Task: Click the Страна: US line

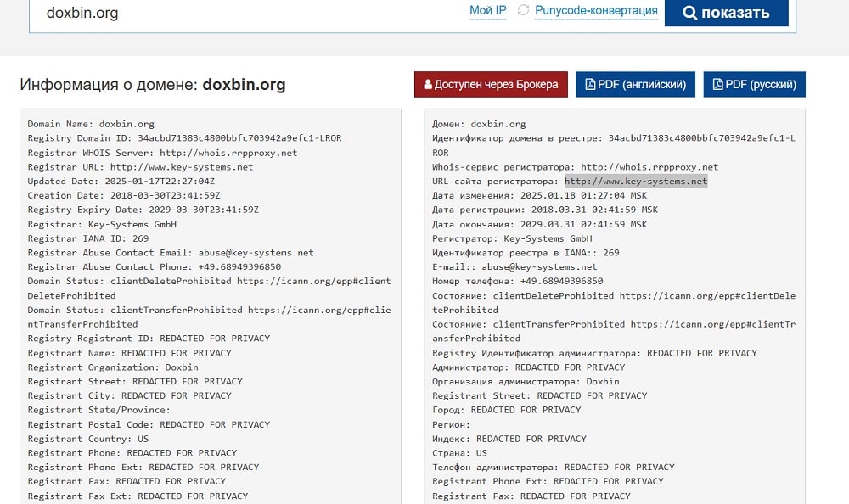Action: coord(459,452)
